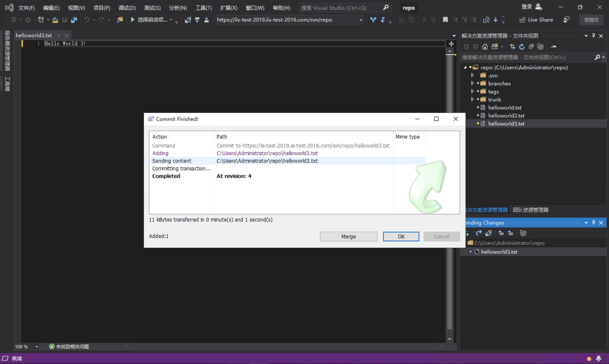
Task: Open the 调试(D) menu
Action: click(127, 8)
